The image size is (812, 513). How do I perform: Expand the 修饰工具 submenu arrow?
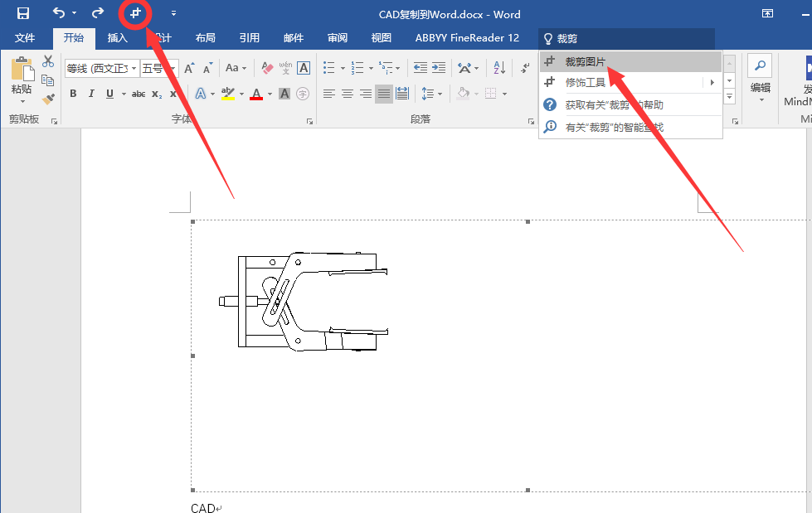712,82
